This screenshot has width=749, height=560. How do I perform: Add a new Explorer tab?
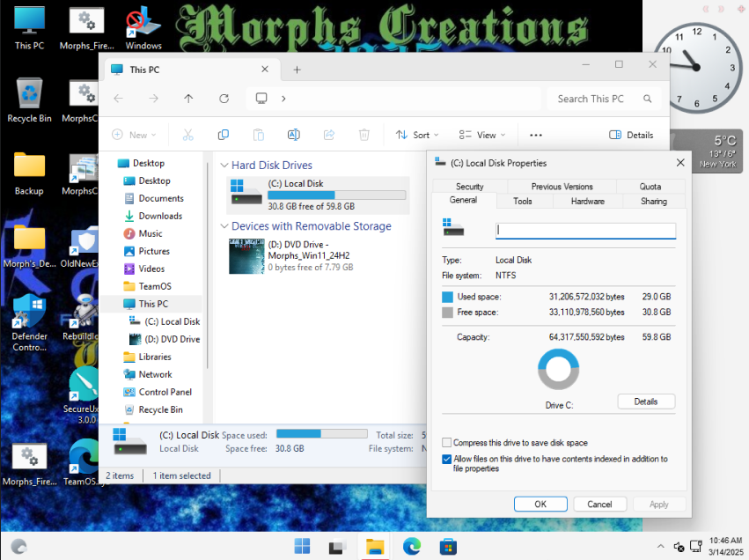click(297, 70)
